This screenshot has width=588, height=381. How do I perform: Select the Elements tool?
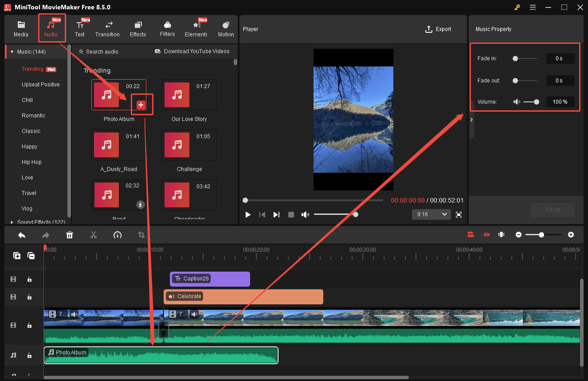(x=196, y=28)
